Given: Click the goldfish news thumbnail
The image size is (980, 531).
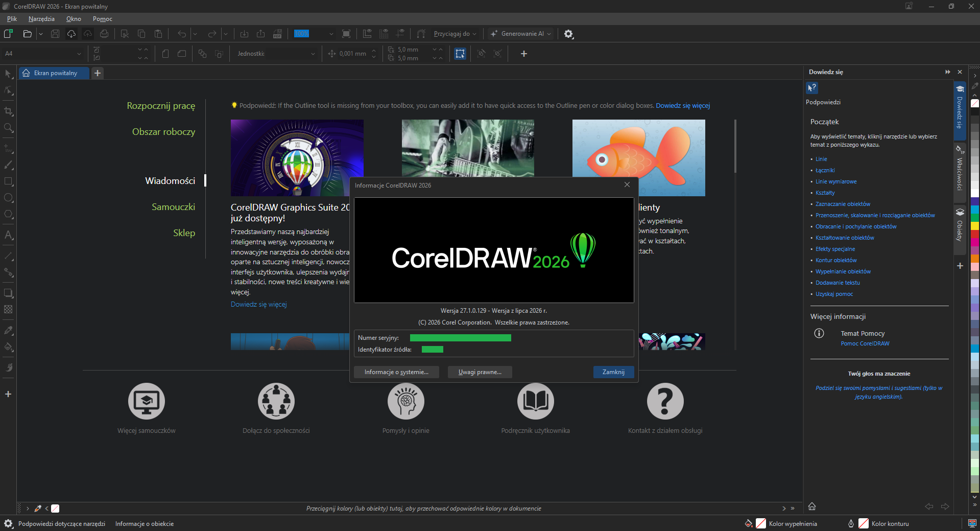Looking at the screenshot, I should (x=639, y=158).
